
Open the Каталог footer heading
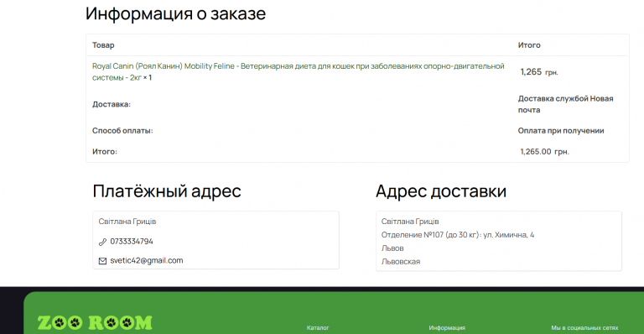[318, 328]
